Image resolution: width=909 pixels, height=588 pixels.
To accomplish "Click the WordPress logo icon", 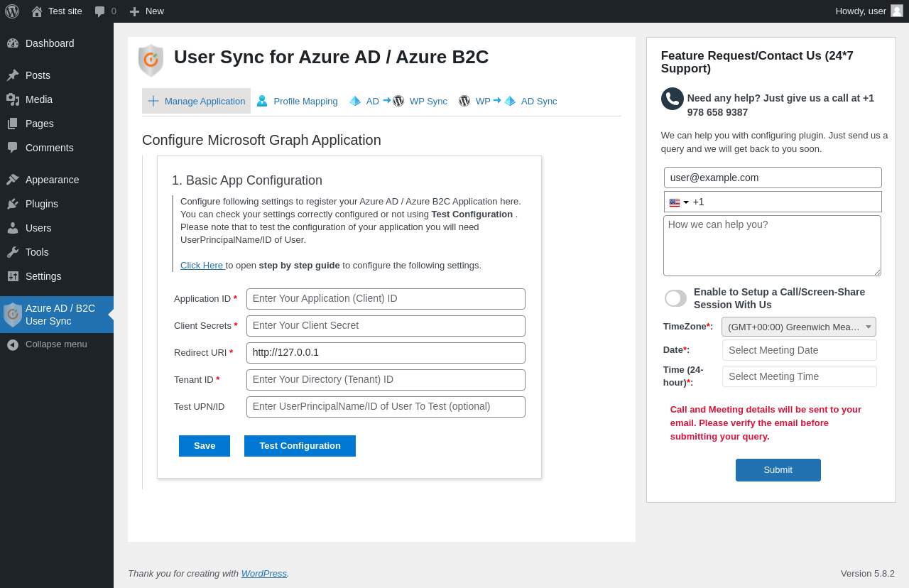I will 12,11.
